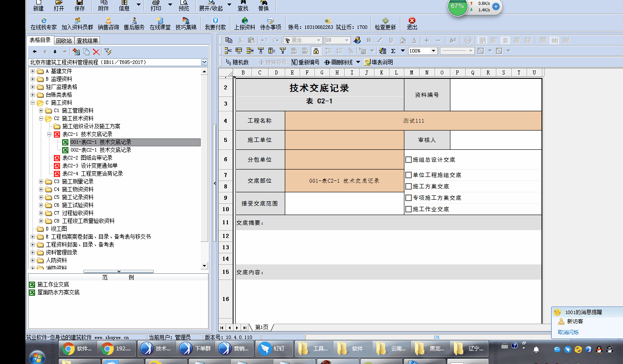Tick the 施工方案交底 checkbox
Image resolution: width=623 pixels, height=364 pixels.
coord(408,187)
